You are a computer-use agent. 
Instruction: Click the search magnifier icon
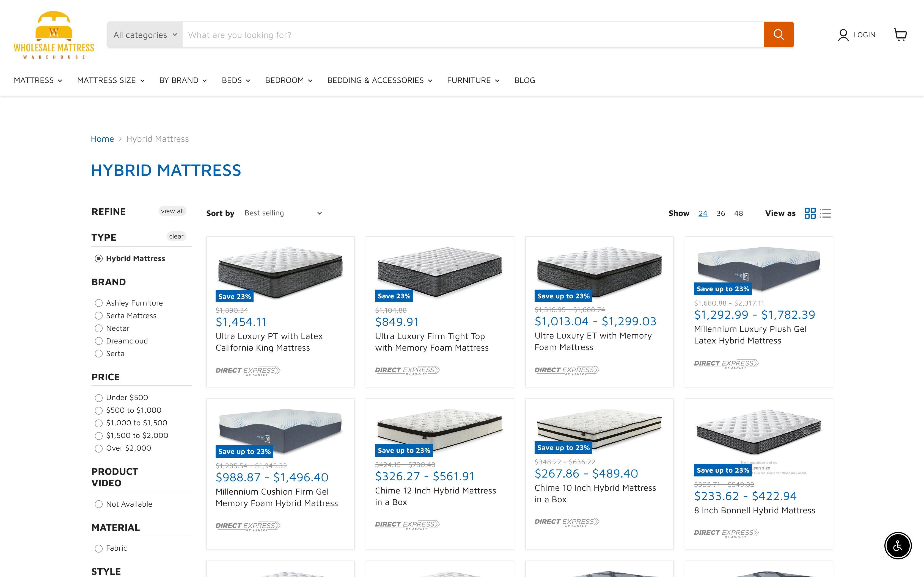click(x=779, y=34)
